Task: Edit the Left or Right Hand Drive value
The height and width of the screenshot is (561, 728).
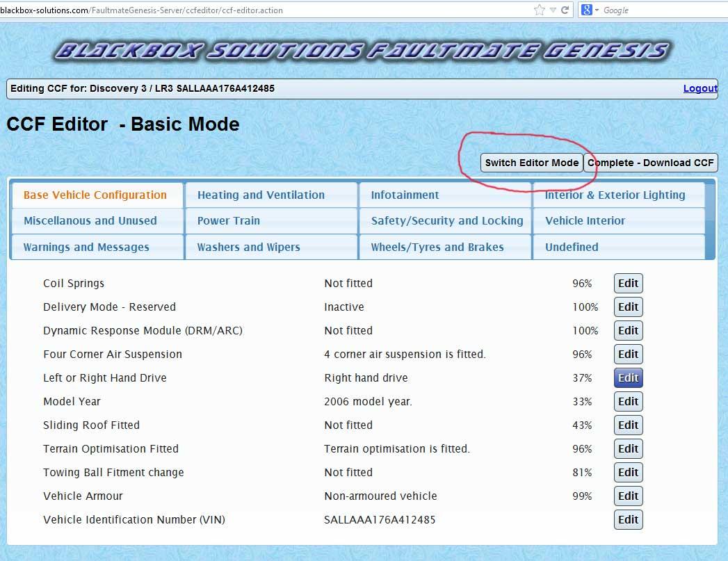Action: (x=628, y=378)
